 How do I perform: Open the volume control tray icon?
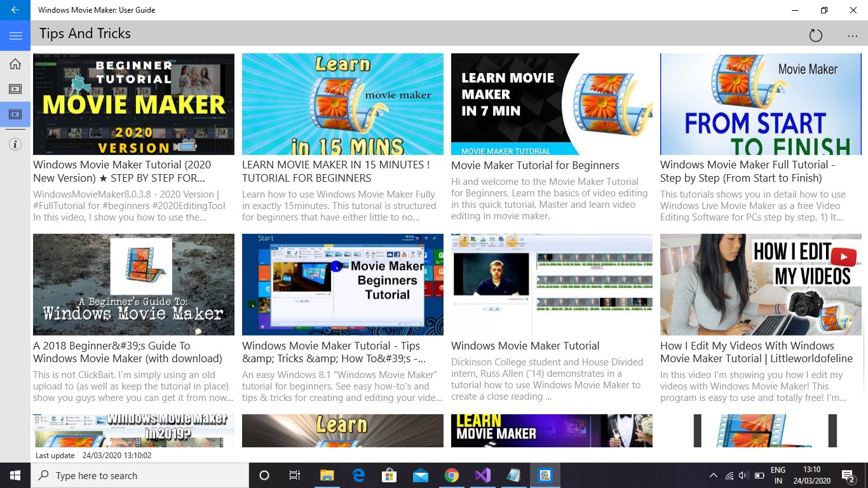[x=743, y=475]
